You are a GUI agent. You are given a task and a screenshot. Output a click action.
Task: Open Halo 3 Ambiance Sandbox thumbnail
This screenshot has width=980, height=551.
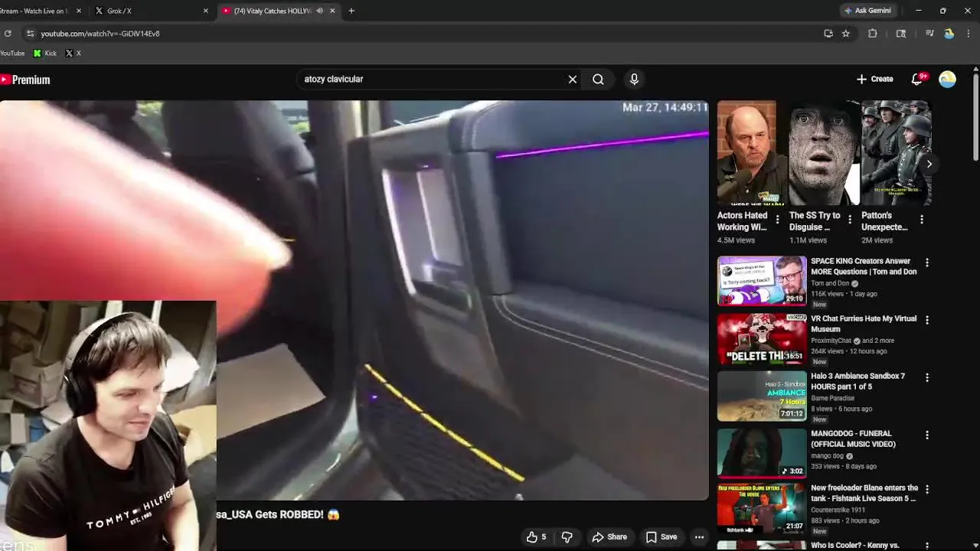pos(762,396)
